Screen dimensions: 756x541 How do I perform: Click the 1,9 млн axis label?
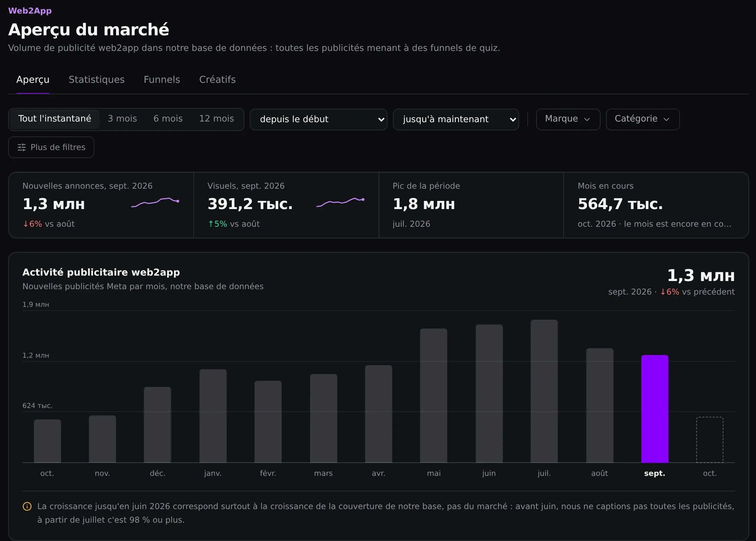36,304
